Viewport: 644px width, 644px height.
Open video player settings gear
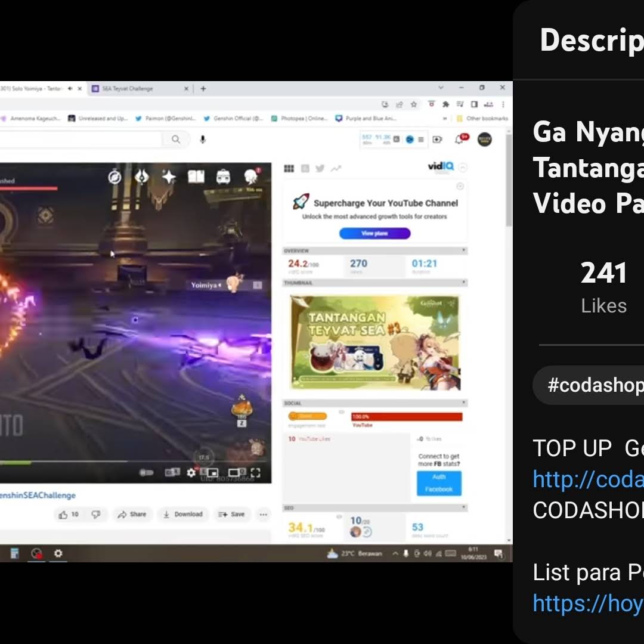pyautogui.click(x=191, y=473)
